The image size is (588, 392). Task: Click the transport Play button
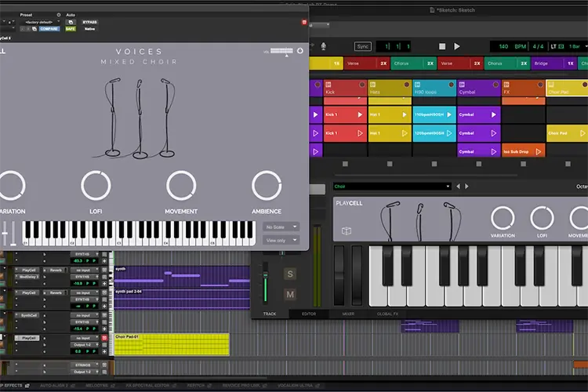point(457,46)
